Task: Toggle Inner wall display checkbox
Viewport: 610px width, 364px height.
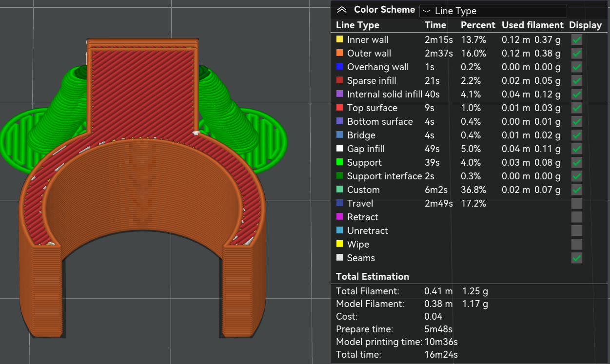Action: [577, 39]
